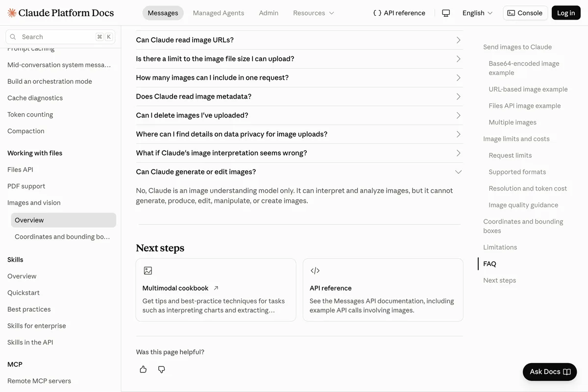Switch to the Managed Agents tab
The image size is (588, 392).
coord(219,13)
